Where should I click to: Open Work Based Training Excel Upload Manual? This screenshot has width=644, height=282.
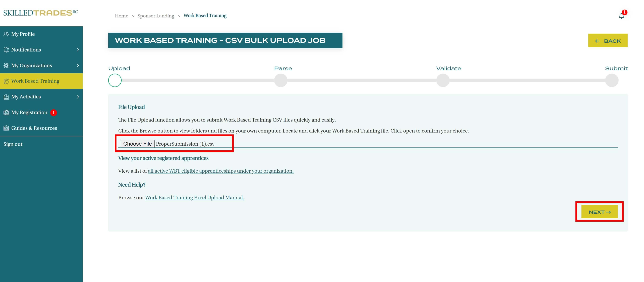pyautogui.click(x=194, y=198)
